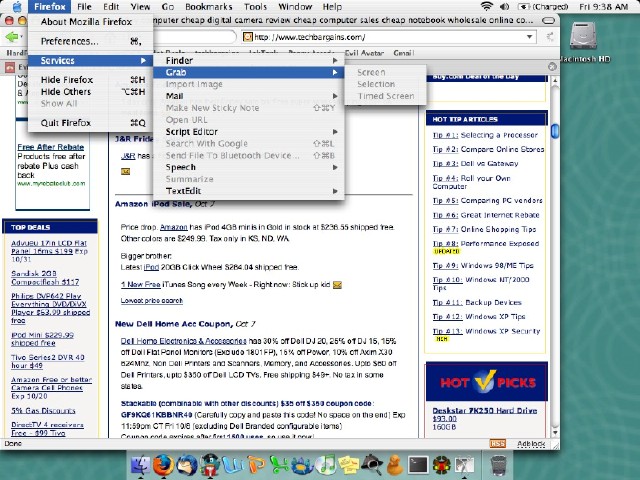This screenshot has width=640, height=480.
Task: Click the page vertical scrollbar thumb
Action: (x=555, y=131)
